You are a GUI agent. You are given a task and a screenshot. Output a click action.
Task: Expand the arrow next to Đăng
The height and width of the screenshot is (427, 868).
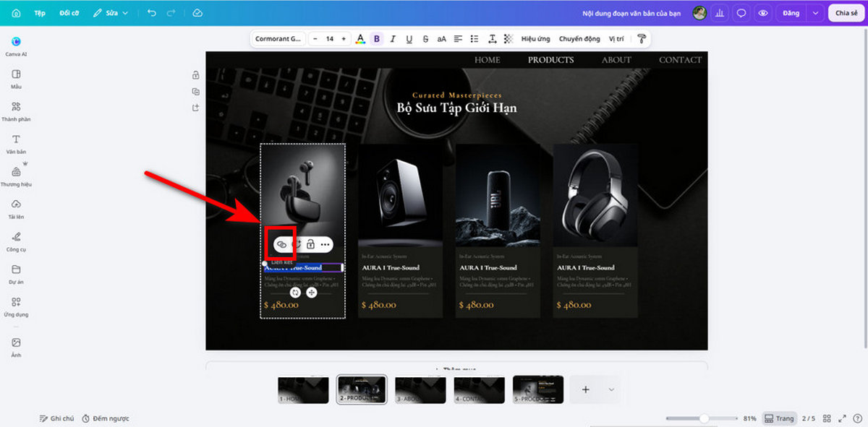(816, 13)
